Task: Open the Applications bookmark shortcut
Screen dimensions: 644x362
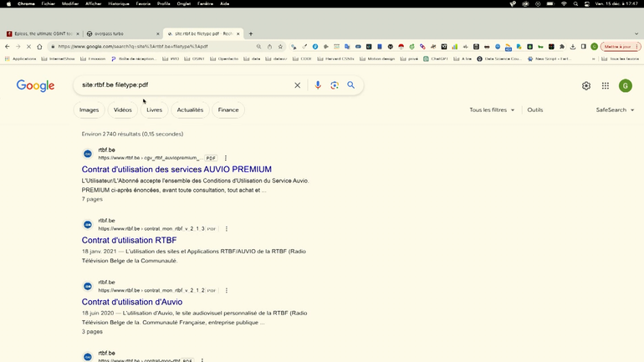Action: coord(20,59)
